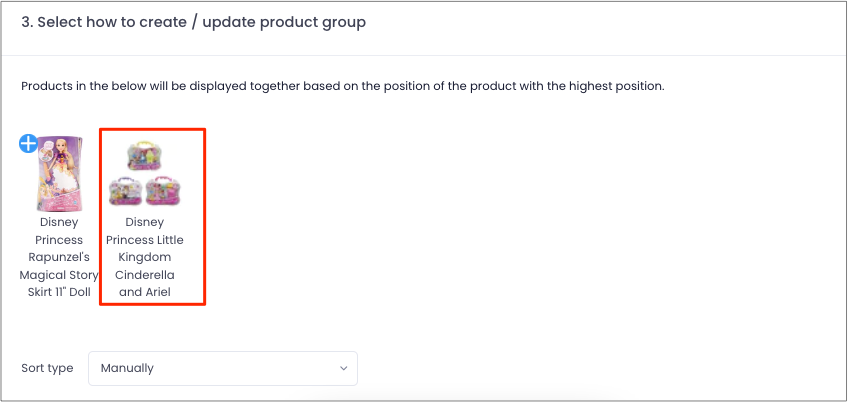
Task: Click the chevron arrow in Sort type box
Action: click(x=343, y=368)
